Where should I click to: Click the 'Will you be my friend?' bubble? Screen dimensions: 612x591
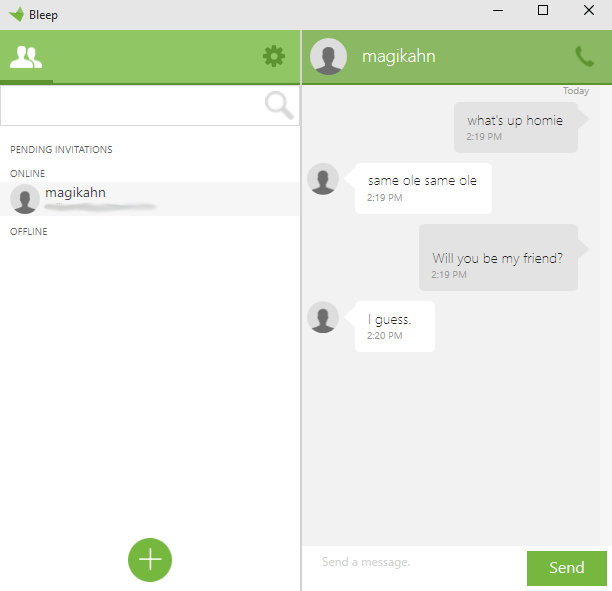point(498,257)
